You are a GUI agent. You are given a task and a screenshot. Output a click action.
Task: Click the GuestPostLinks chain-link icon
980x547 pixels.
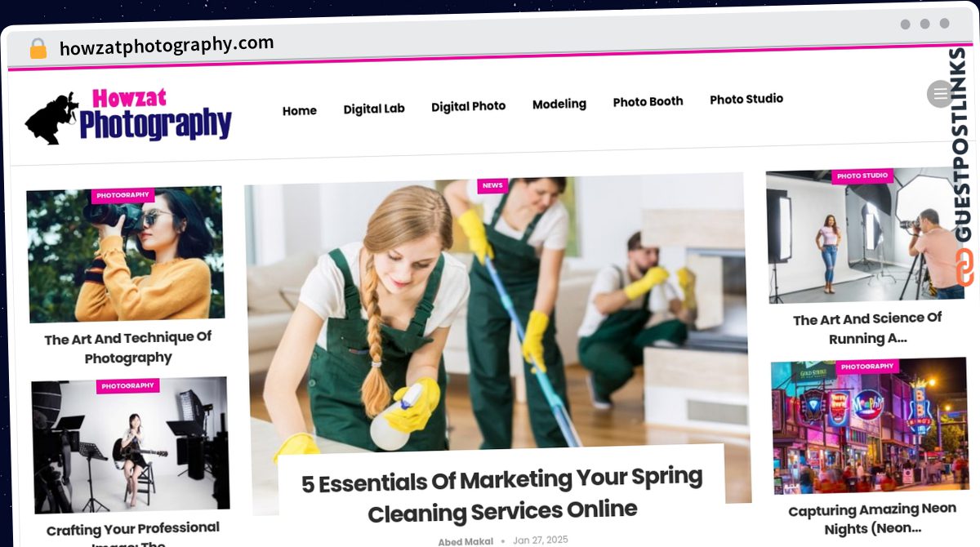point(965,269)
